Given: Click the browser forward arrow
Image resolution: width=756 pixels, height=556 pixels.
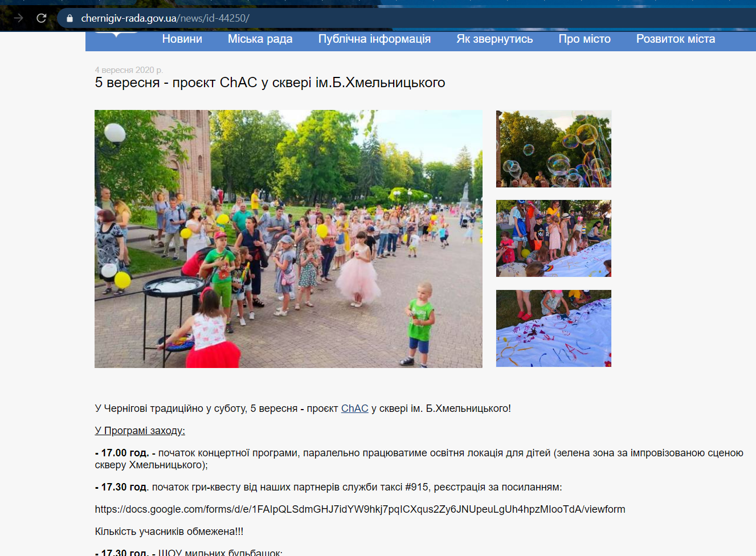Looking at the screenshot, I should coord(19,18).
